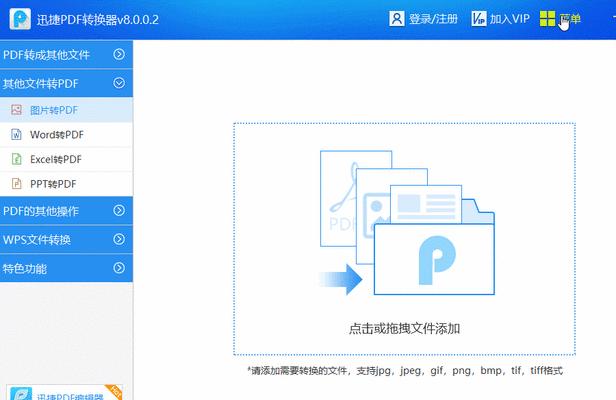Click the 迅捷PDF编辑器 promo icon at bottom
This screenshot has height=400, width=616.
click(x=21, y=394)
